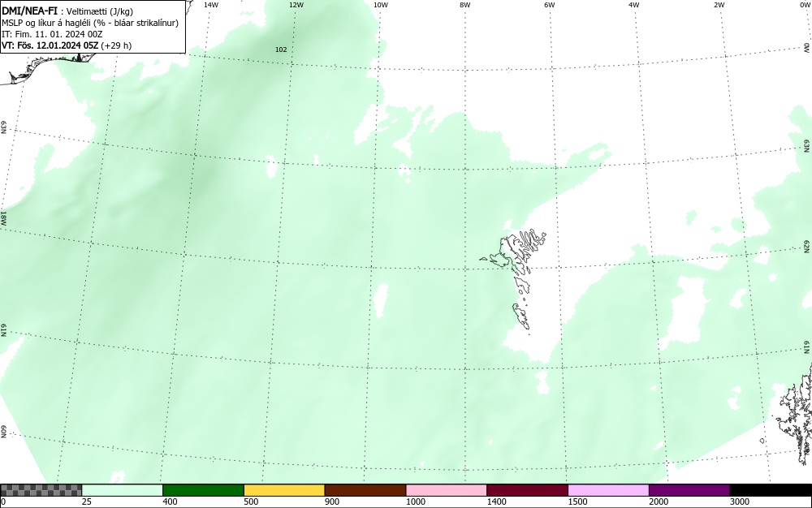The width and height of the screenshot is (812, 508).
Task: Select the pink 1000–1400 legend swatch
Action: (447, 490)
